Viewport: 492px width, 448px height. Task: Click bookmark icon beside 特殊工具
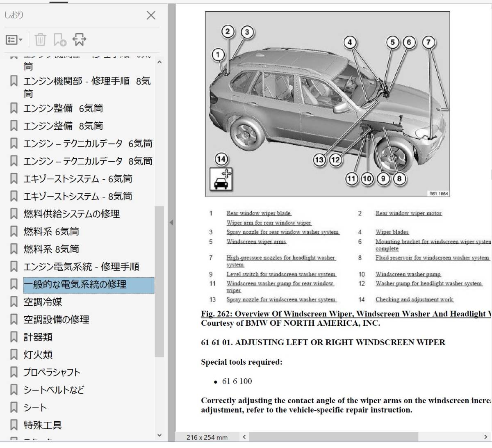pos(14,425)
